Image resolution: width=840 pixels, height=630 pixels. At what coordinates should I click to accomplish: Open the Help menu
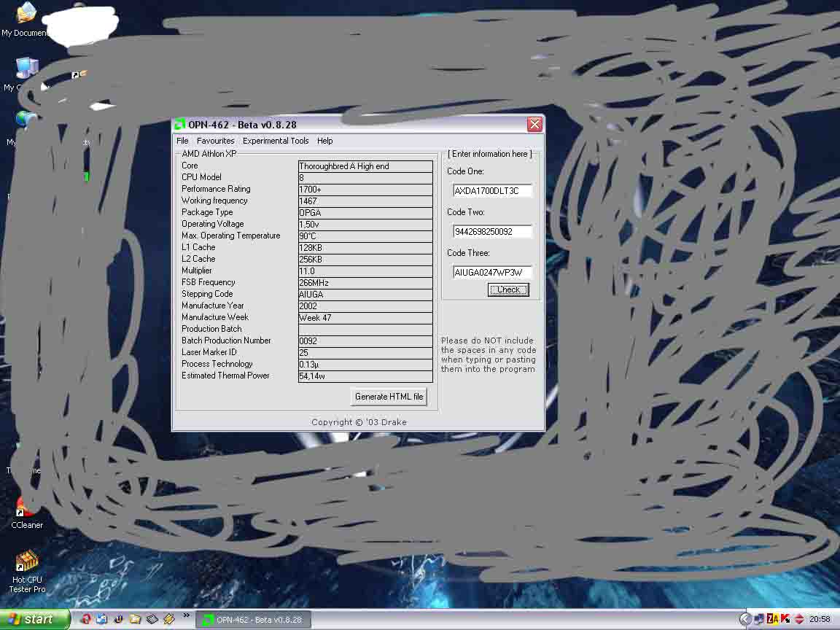click(x=324, y=141)
